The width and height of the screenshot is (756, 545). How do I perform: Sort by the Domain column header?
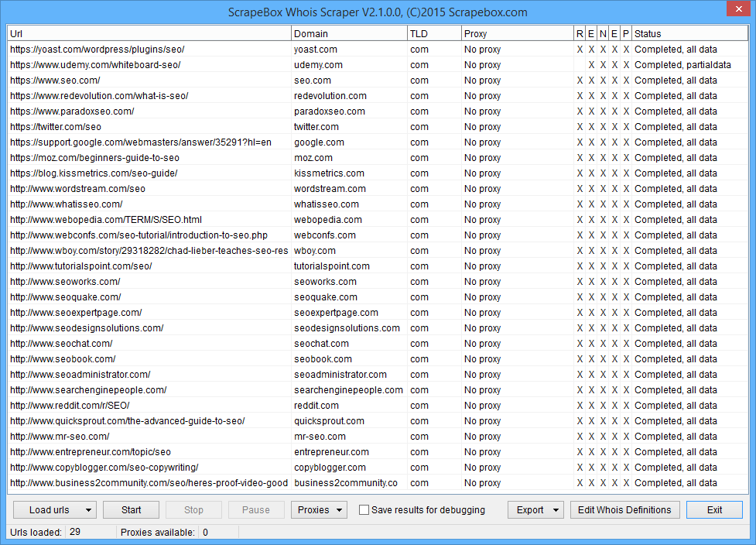pos(348,34)
